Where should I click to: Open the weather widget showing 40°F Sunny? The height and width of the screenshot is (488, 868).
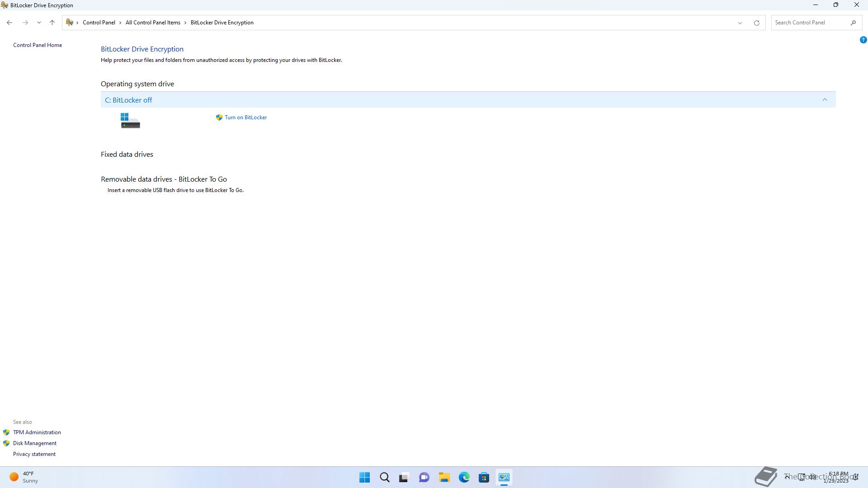(24, 477)
